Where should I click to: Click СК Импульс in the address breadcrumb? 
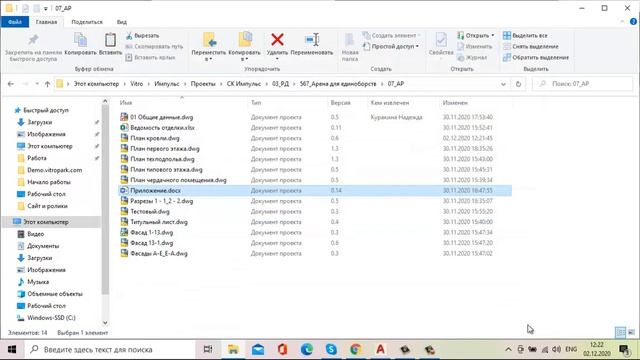click(x=244, y=84)
